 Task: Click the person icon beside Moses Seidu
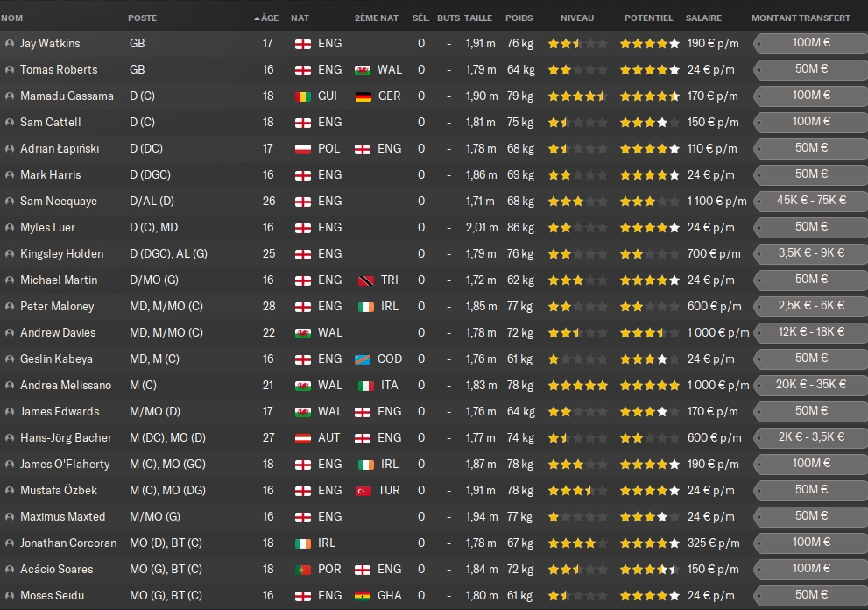point(10,596)
